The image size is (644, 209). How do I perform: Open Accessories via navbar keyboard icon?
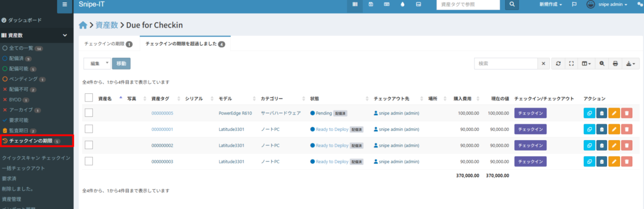point(387,4)
